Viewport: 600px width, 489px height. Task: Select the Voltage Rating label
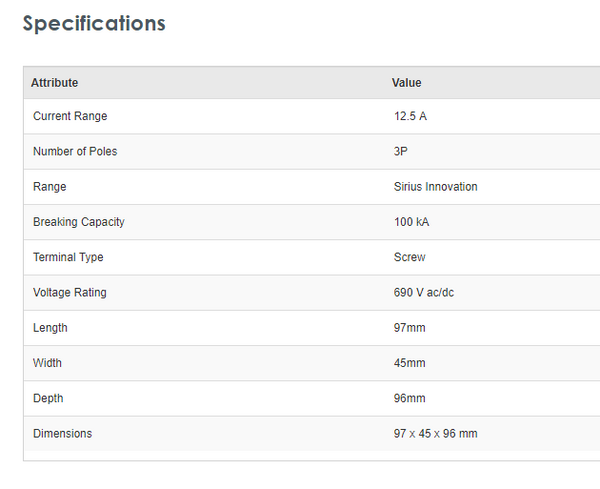[x=70, y=293]
